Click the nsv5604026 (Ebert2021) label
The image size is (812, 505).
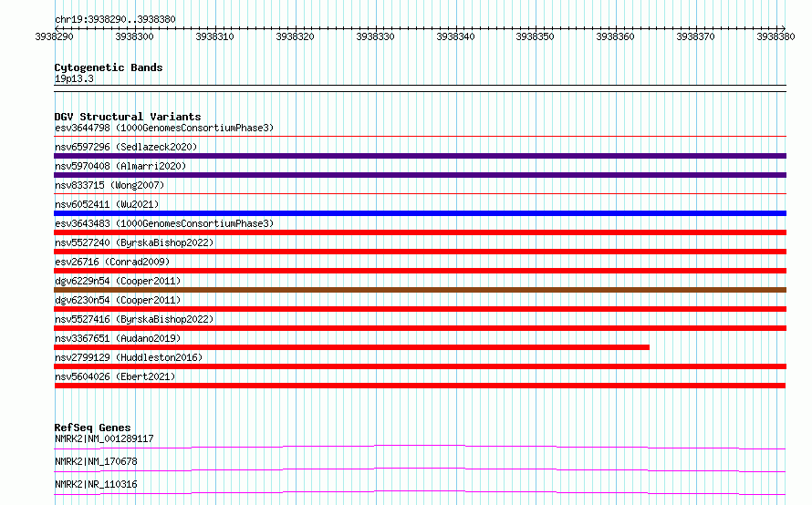pyautogui.click(x=115, y=376)
